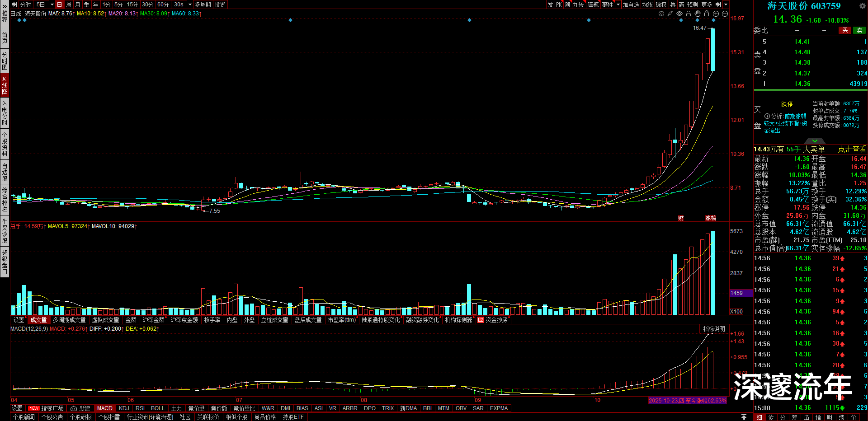Click the X100 volume scale label
Viewport: 868px width, 421px height.
click(x=736, y=312)
